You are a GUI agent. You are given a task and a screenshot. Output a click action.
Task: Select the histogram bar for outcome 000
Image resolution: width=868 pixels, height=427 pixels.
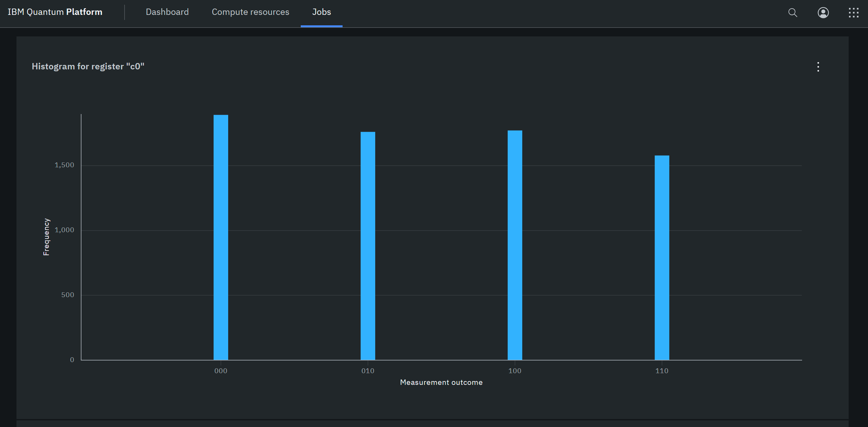[221, 237]
